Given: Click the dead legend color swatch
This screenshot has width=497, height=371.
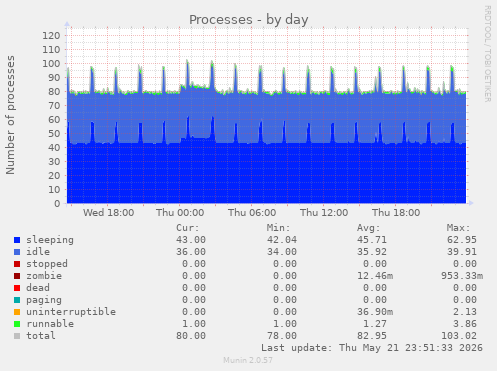Looking at the screenshot, I should [x=17, y=288].
